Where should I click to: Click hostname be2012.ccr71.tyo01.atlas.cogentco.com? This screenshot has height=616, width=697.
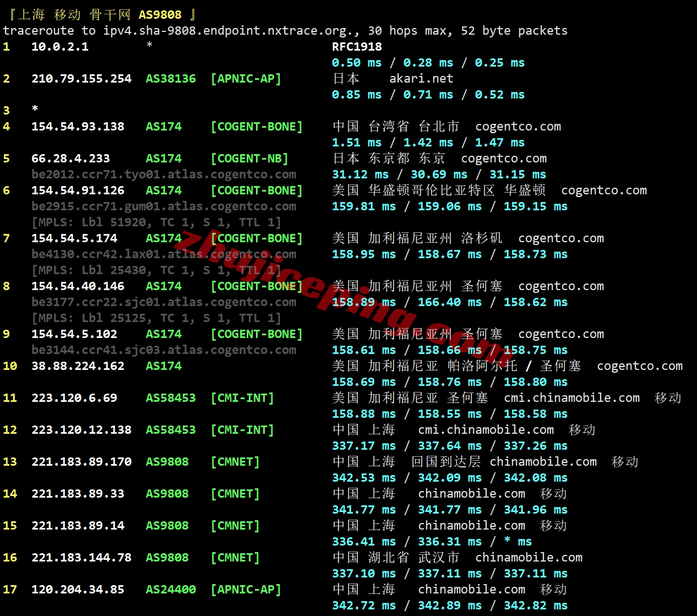(164, 175)
